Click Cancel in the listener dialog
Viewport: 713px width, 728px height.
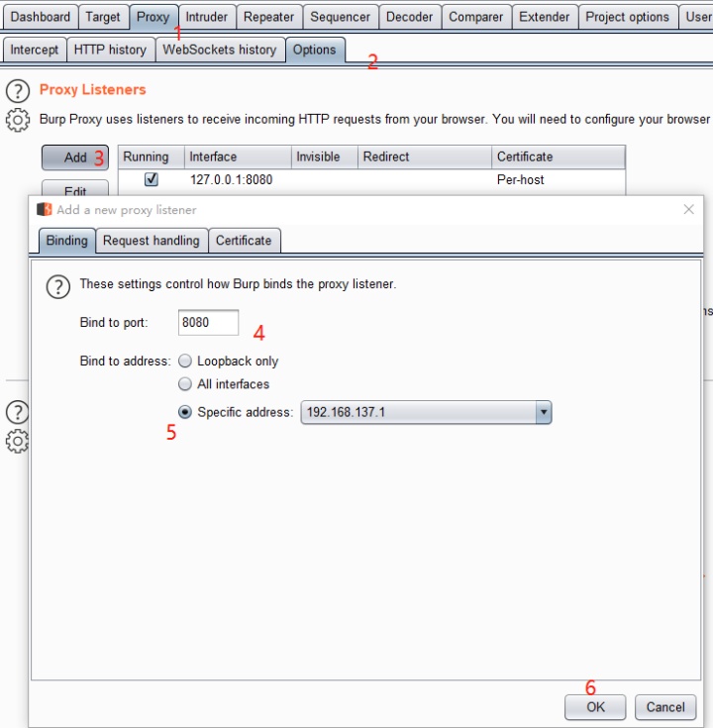(x=665, y=706)
